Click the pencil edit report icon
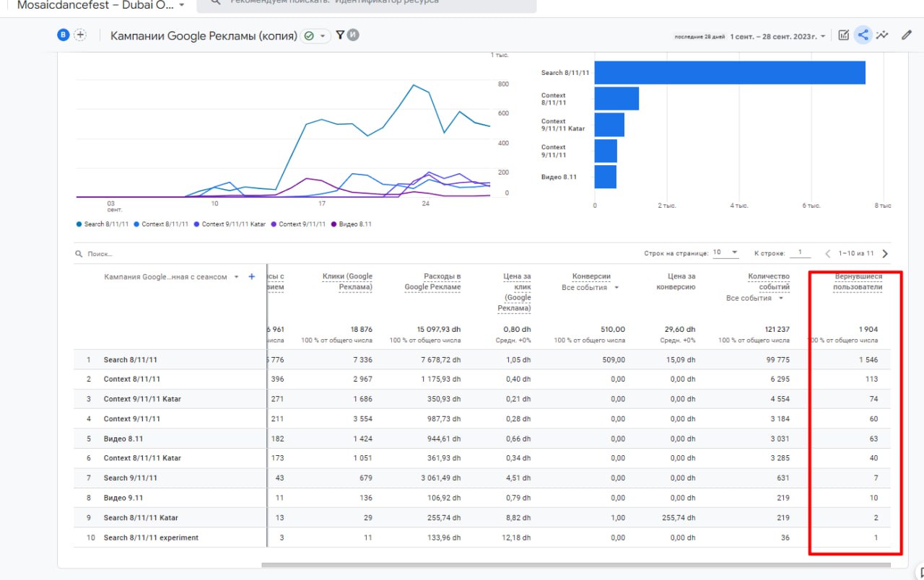Image resolution: width=924 pixels, height=580 pixels. (x=907, y=35)
